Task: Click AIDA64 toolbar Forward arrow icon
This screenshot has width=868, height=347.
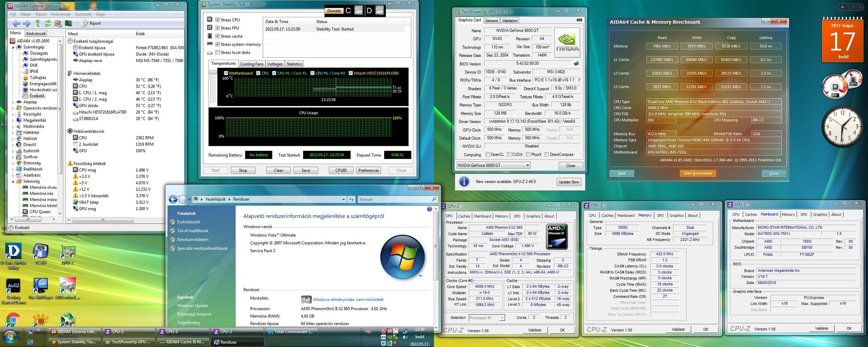Action: (27, 23)
